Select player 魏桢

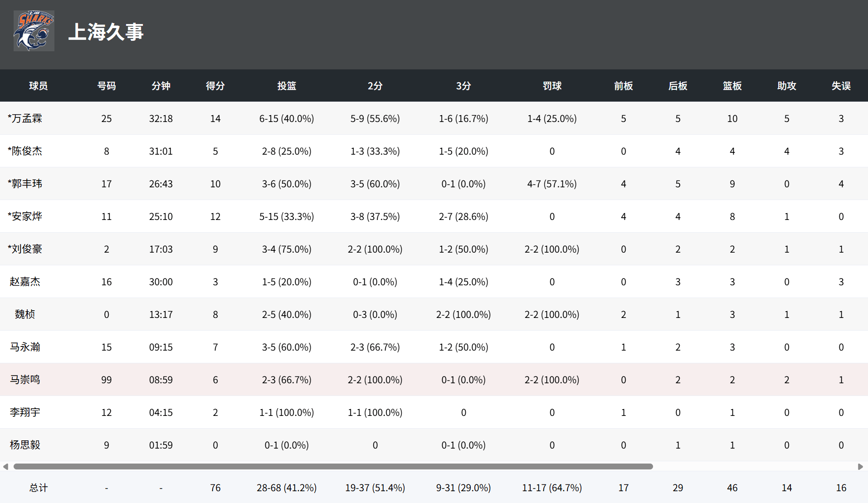(25, 314)
